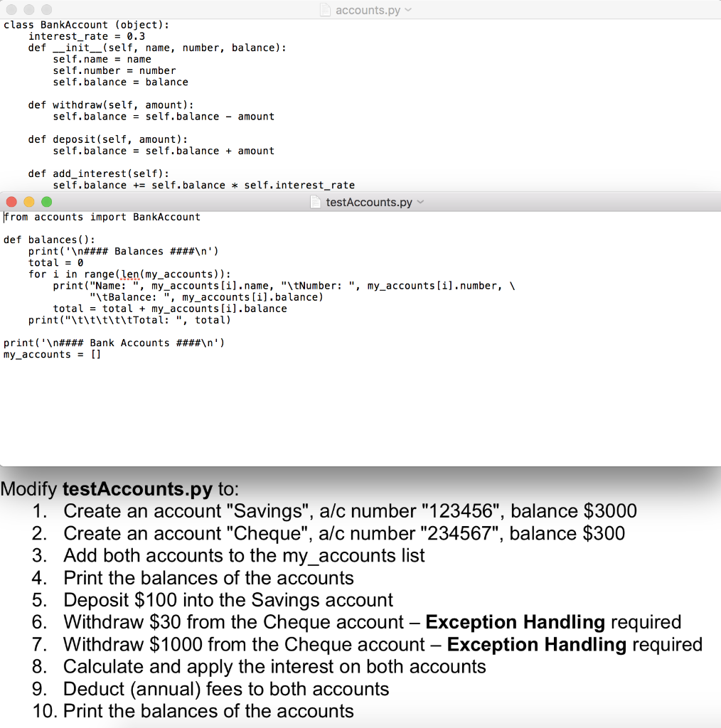Click the dimmed zoom button on accounts.py window
This screenshot has width=721, height=728.
46,10
